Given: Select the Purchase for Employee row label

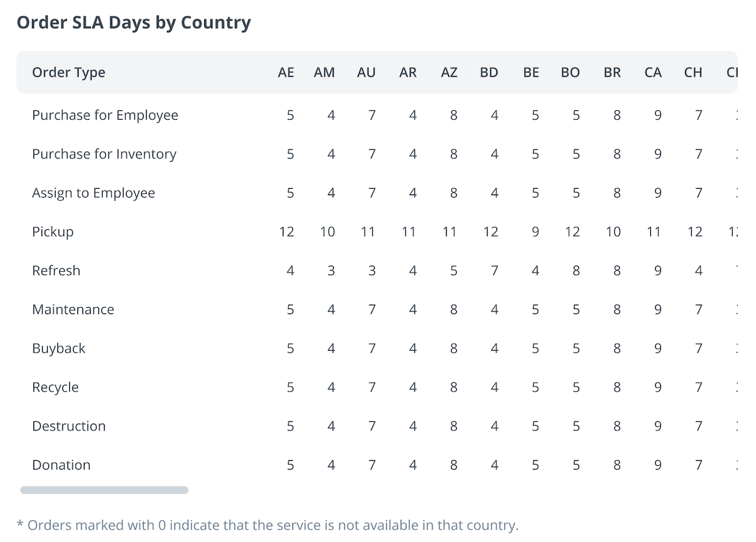Looking at the screenshot, I should click(105, 115).
